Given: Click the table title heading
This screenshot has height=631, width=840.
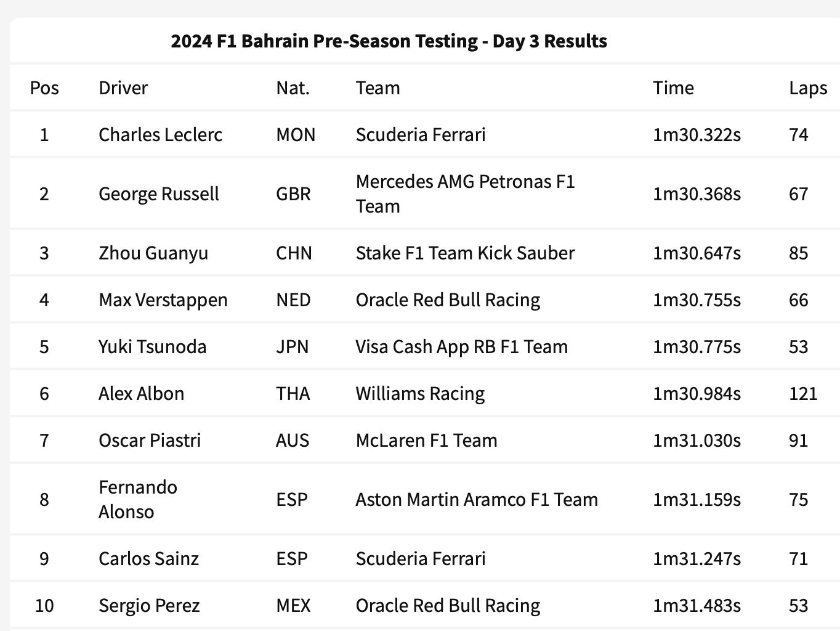Looking at the screenshot, I should 389,41.
